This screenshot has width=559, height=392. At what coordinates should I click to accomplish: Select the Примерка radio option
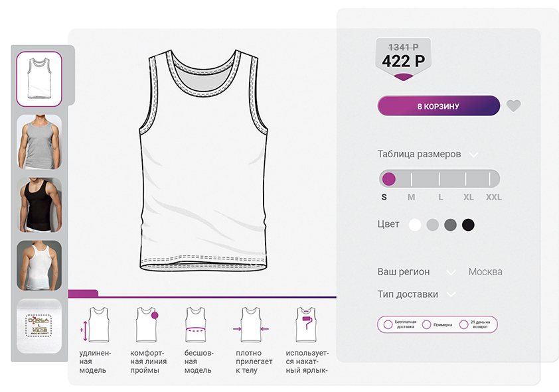click(x=426, y=324)
